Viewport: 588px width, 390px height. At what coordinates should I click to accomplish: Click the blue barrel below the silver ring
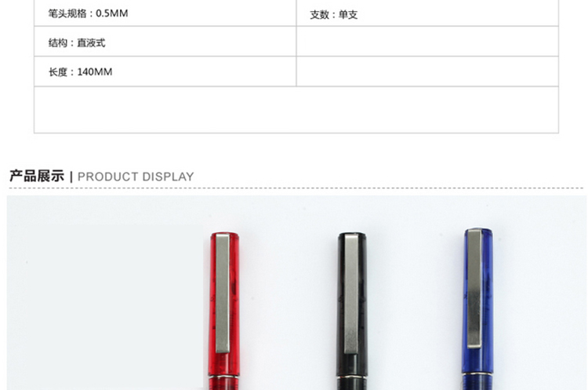point(477,382)
